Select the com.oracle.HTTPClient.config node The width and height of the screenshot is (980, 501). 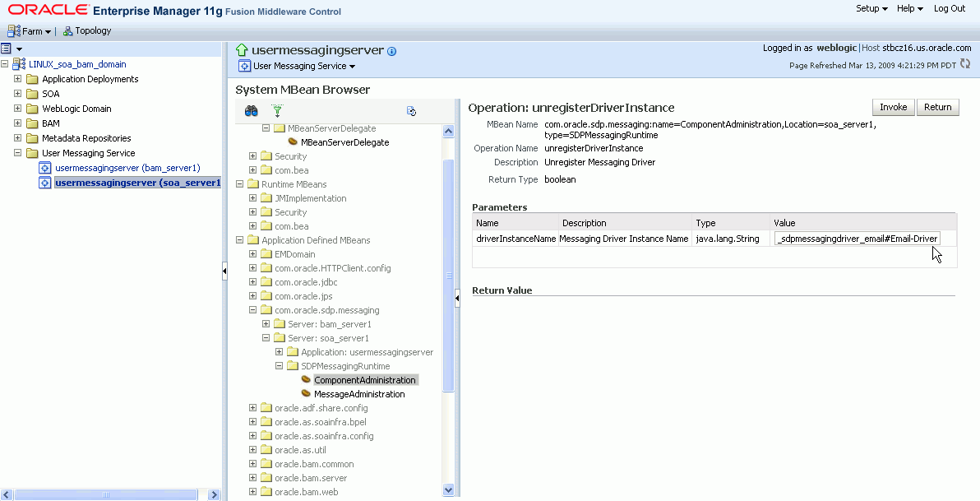tap(332, 268)
